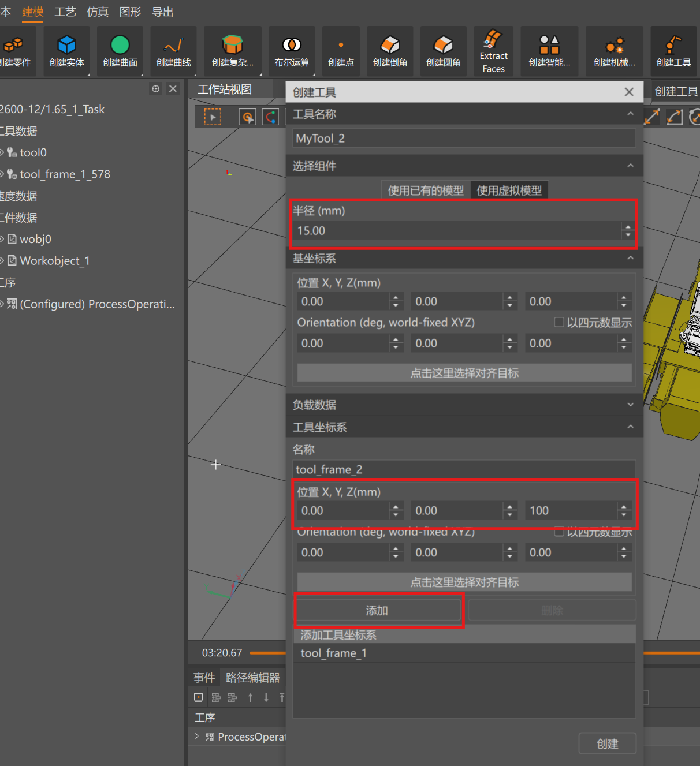
Task: Click the up arrow in the event toolbar
Action: coord(250,697)
